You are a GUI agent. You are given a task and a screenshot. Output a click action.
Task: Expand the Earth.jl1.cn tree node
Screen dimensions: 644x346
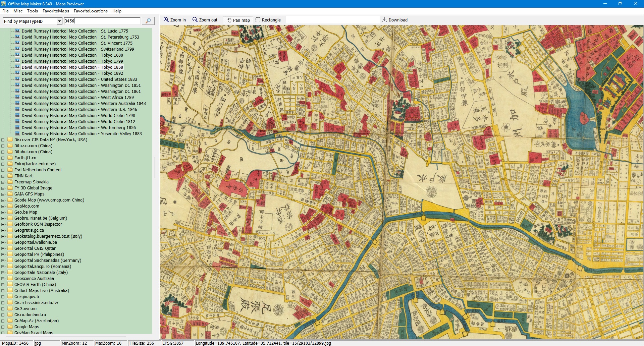[x=3, y=158]
